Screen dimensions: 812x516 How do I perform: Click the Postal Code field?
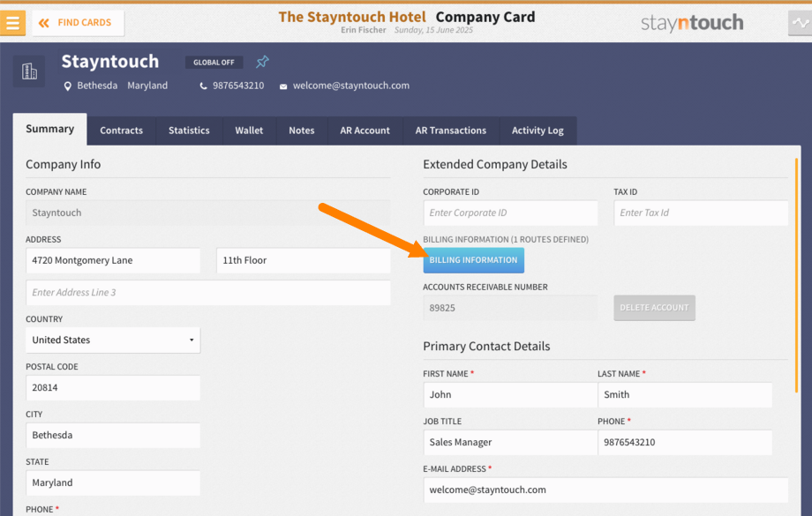[113, 387]
